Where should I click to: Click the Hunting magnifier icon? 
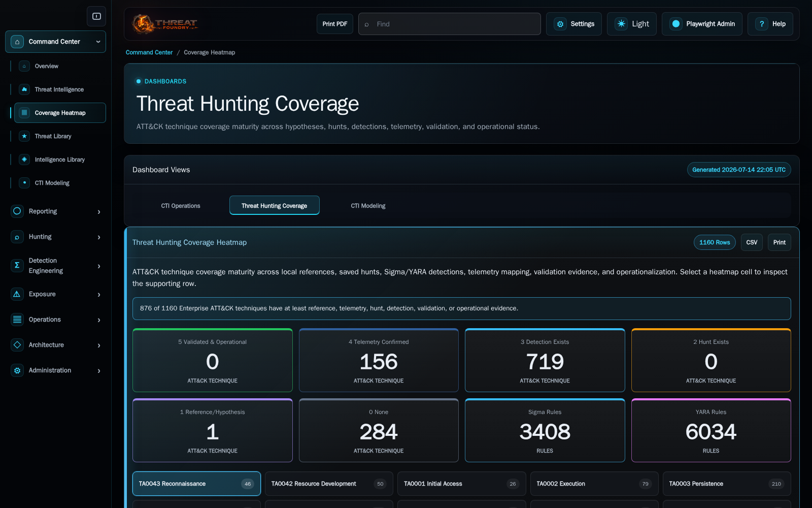point(17,237)
